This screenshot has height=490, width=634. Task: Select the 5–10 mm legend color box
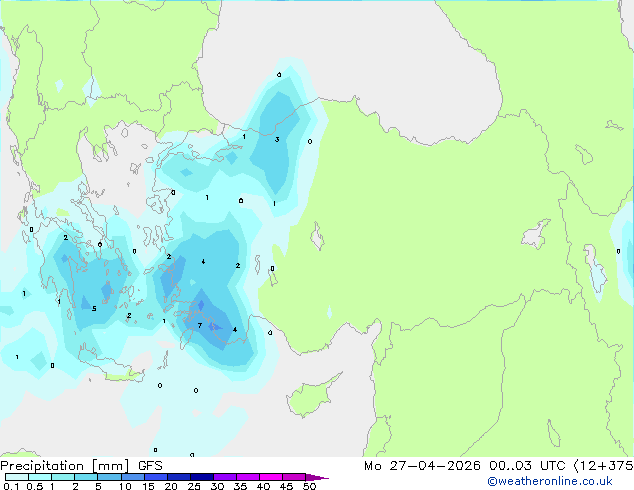tap(109, 477)
